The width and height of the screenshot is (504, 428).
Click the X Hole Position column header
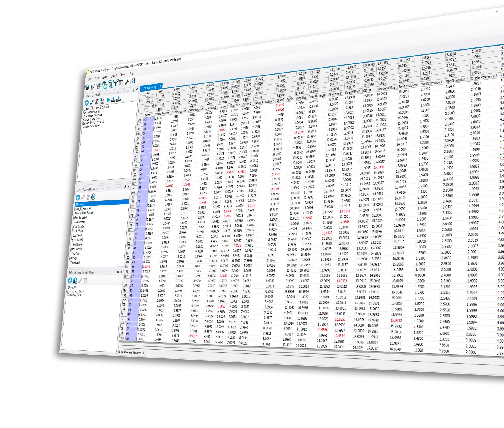(x=162, y=113)
